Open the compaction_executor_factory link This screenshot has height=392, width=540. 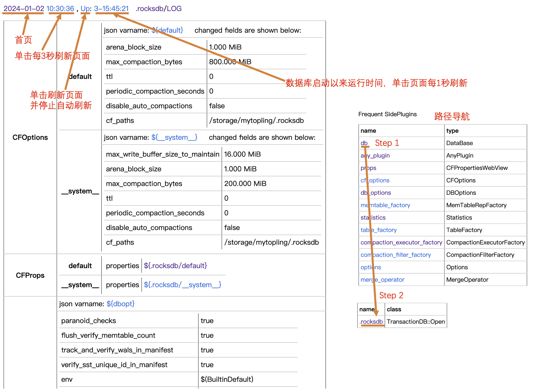click(401, 243)
